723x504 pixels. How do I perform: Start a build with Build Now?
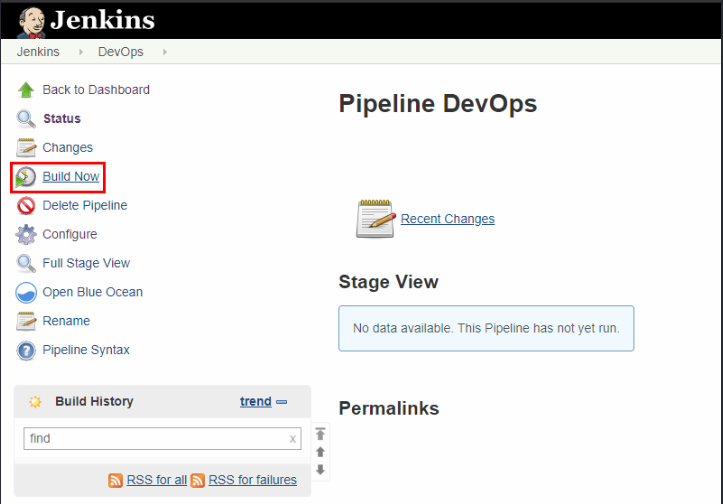tap(71, 177)
